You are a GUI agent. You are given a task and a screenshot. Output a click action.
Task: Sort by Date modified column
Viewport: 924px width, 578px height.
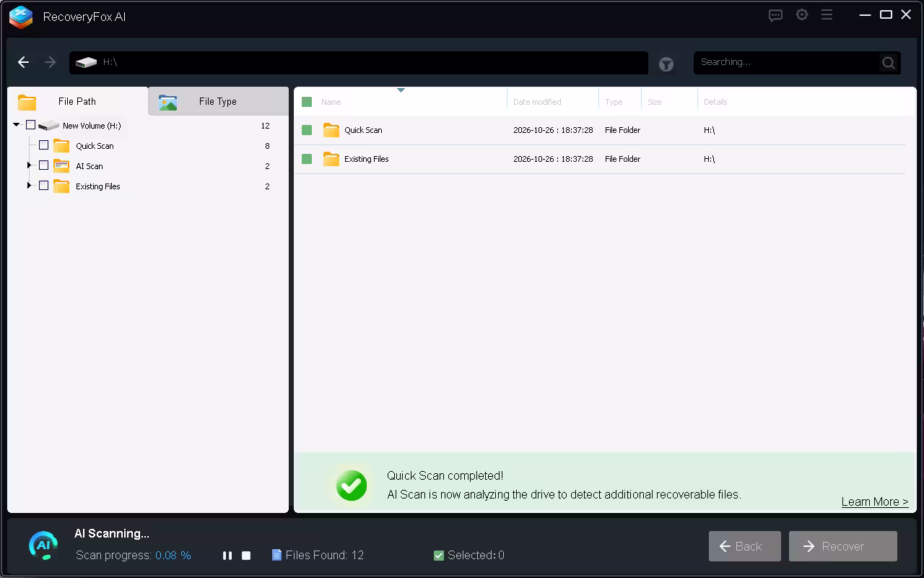(537, 102)
